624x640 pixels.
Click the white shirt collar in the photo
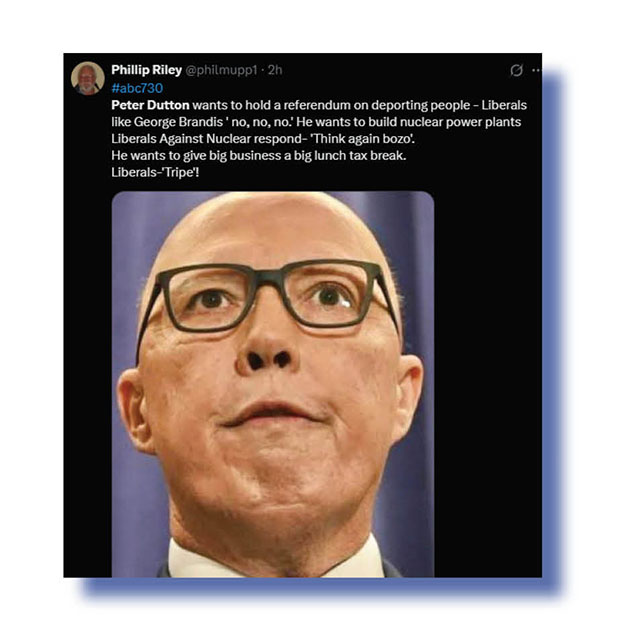point(192,561)
